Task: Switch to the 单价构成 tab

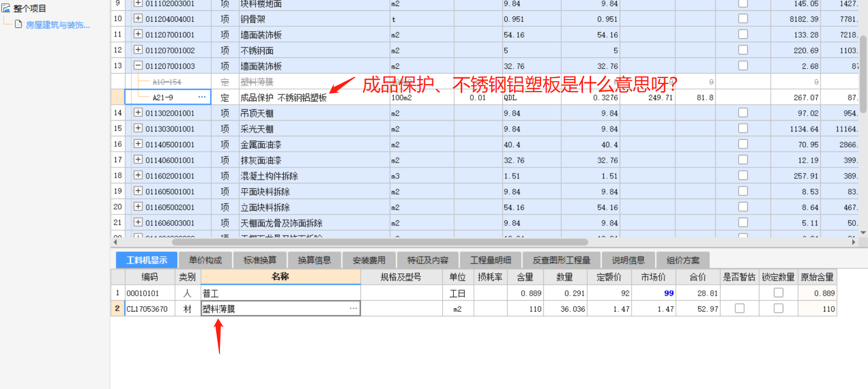Action: [x=205, y=260]
